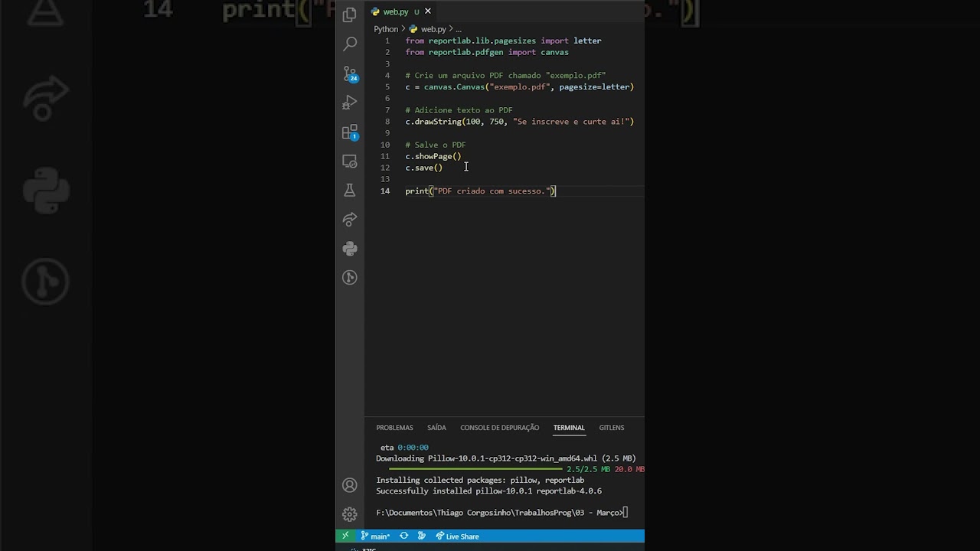Open the Remote Explorer view
980x551 pixels.
click(x=350, y=161)
